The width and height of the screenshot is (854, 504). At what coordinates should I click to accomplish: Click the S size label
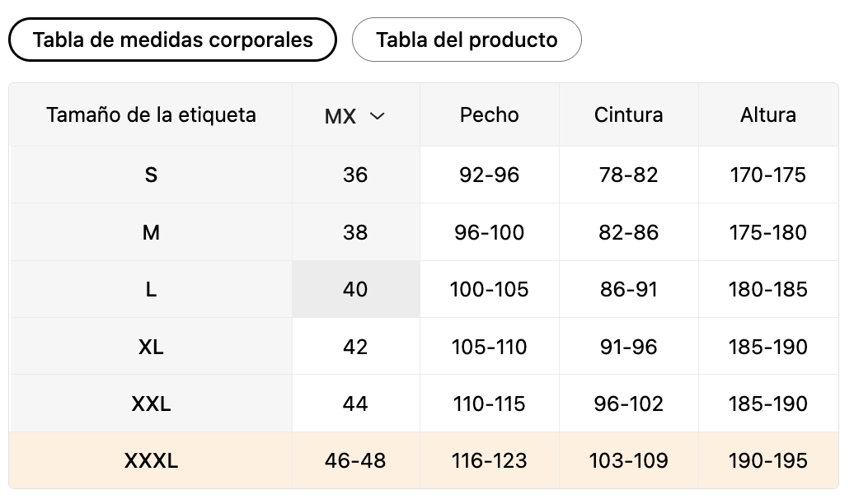pyautogui.click(x=151, y=175)
